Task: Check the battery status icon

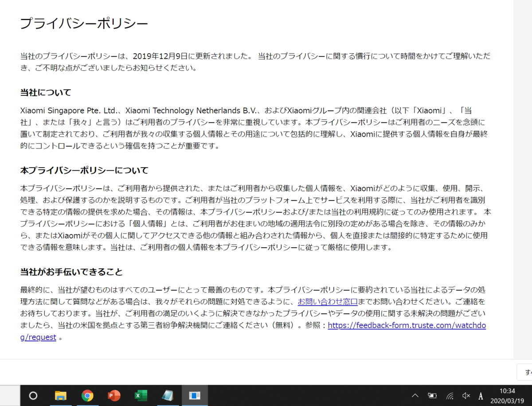Action: (432, 395)
